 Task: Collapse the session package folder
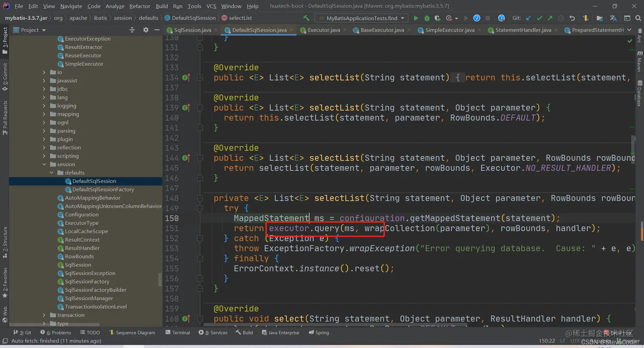[x=44, y=164]
